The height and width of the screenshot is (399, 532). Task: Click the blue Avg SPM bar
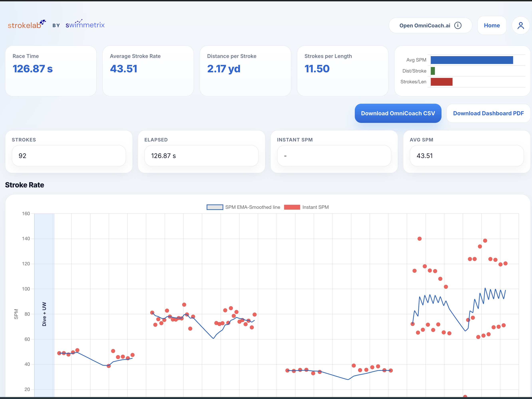click(472, 60)
